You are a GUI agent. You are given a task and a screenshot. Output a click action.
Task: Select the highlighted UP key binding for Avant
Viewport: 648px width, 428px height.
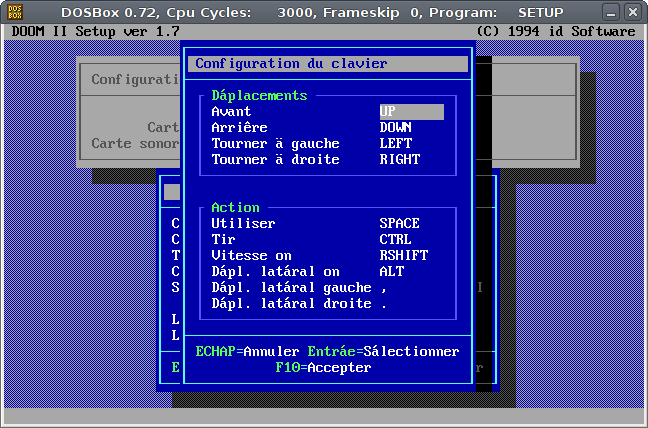[410, 112]
